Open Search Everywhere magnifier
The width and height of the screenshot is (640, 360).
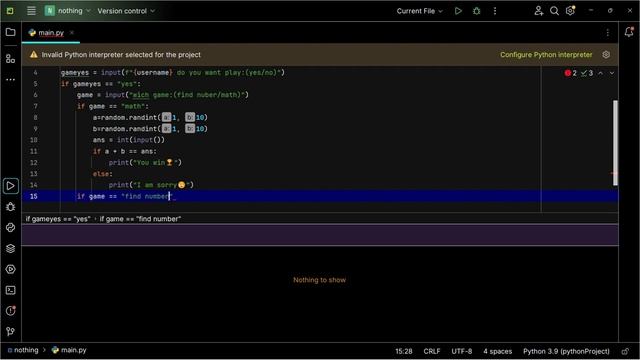coord(554,11)
